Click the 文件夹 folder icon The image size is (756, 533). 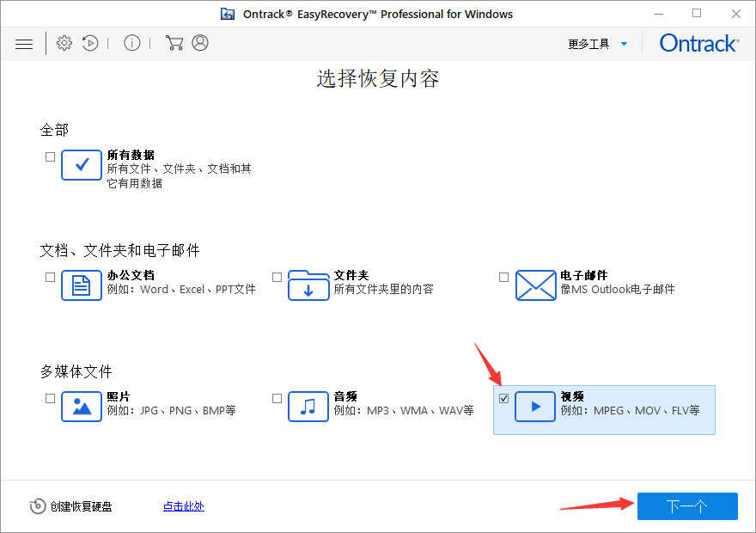(308, 285)
